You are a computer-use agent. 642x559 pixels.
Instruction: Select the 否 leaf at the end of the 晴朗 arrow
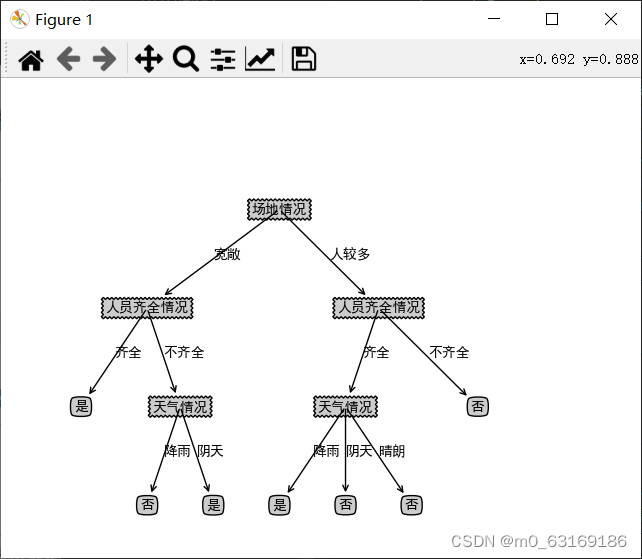(411, 505)
